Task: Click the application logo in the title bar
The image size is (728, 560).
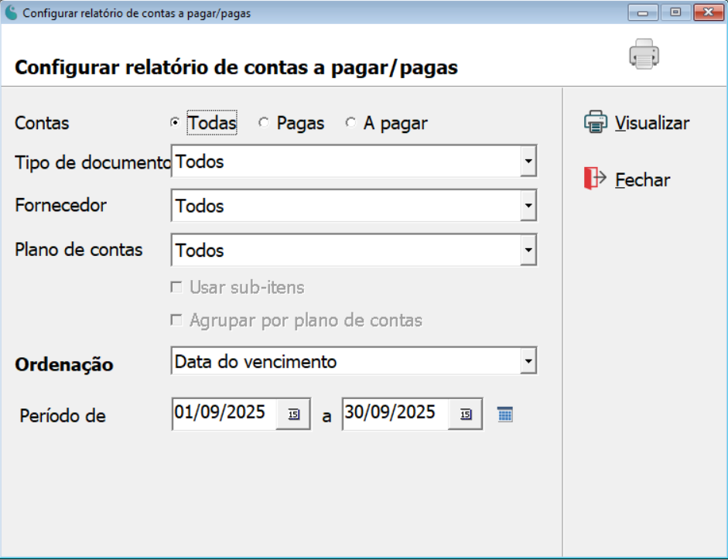Action: tap(11, 12)
